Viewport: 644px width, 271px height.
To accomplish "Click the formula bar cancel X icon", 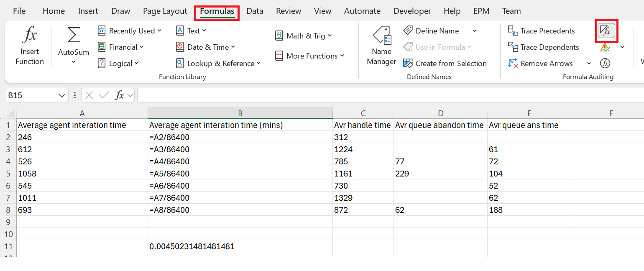I will (89, 95).
